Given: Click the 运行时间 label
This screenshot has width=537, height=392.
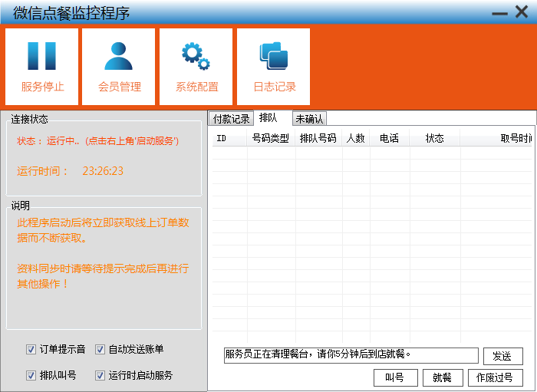Looking at the screenshot, I should pyautogui.click(x=42, y=171).
